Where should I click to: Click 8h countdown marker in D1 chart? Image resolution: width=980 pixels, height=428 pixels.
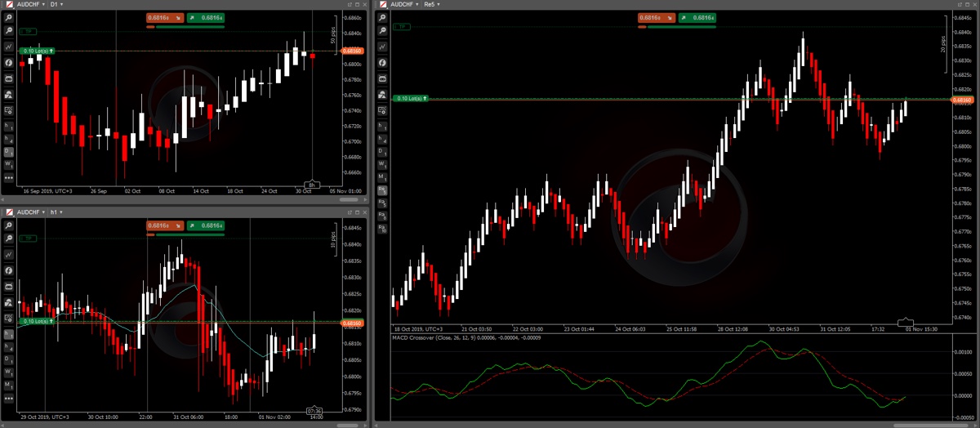[x=310, y=185]
